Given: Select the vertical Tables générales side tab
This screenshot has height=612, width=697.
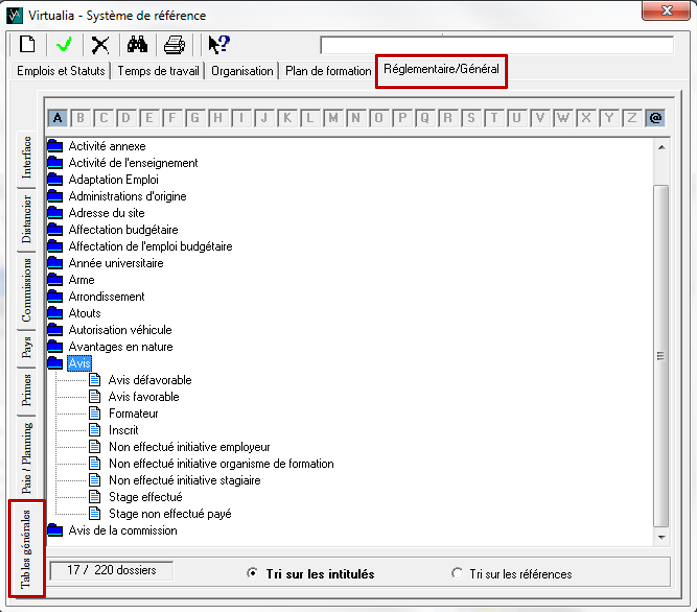Looking at the screenshot, I should 27,548.
